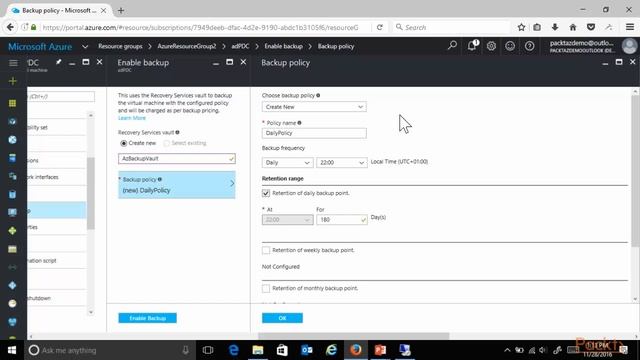The image size is (640, 360).
Task: Open Task View on taskbar
Action: [208, 350]
